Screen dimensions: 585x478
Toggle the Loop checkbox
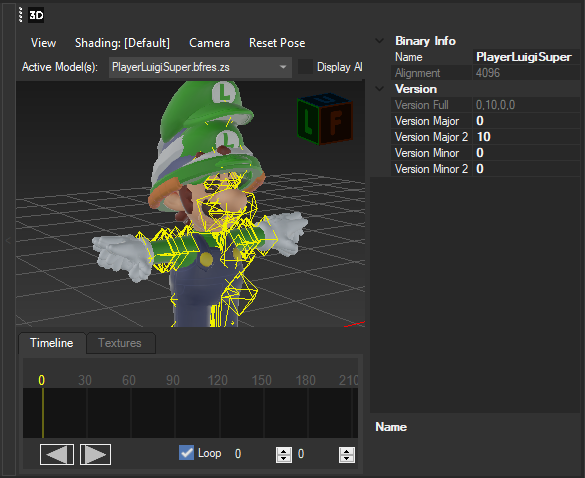pyautogui.click(x=186, y=453)
